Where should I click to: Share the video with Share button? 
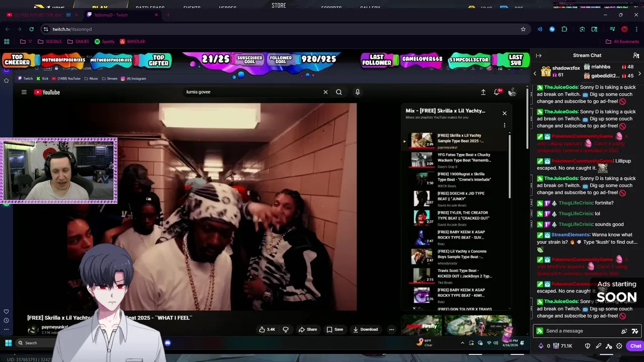[307, 329]
